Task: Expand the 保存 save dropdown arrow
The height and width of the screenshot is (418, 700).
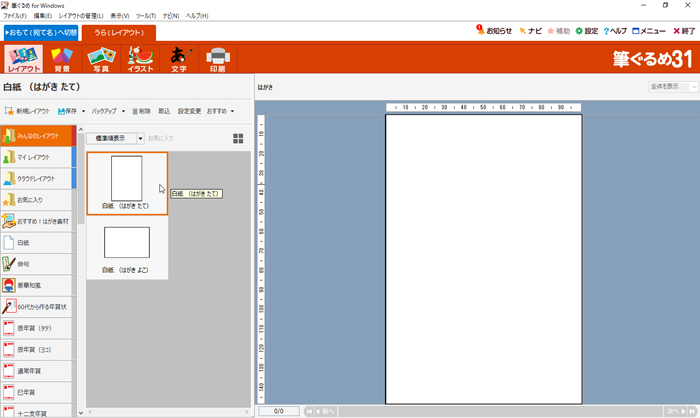Action: tap(83, 111)
